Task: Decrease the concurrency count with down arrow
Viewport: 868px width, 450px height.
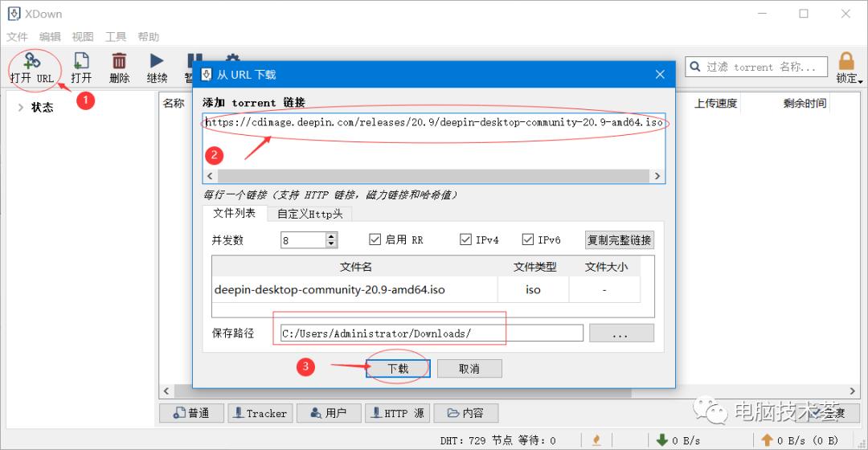Action: tap(331, 243)
